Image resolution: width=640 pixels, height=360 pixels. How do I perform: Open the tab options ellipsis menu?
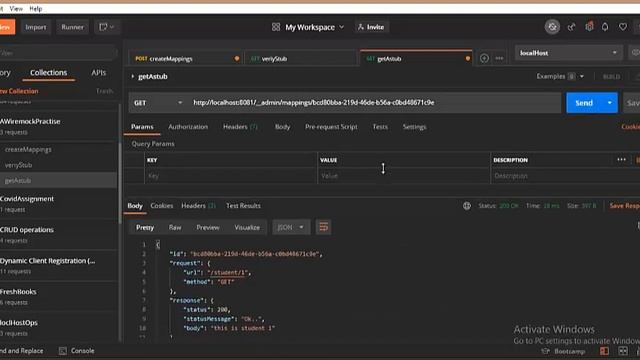tap(499, 58)
